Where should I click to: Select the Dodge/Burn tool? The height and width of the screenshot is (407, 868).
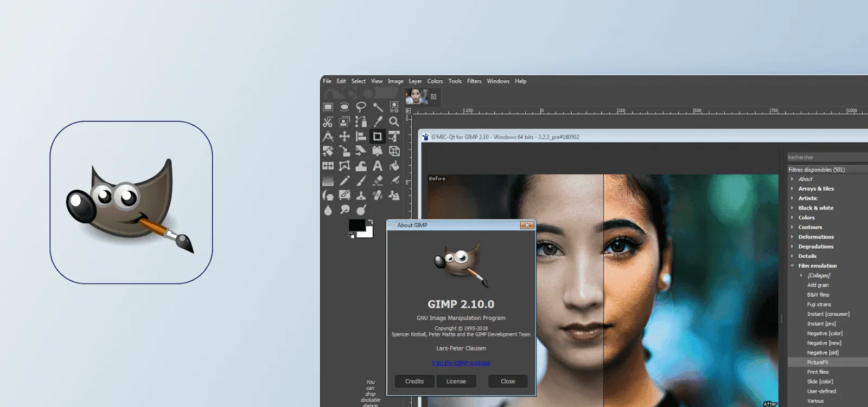point(361,210)
